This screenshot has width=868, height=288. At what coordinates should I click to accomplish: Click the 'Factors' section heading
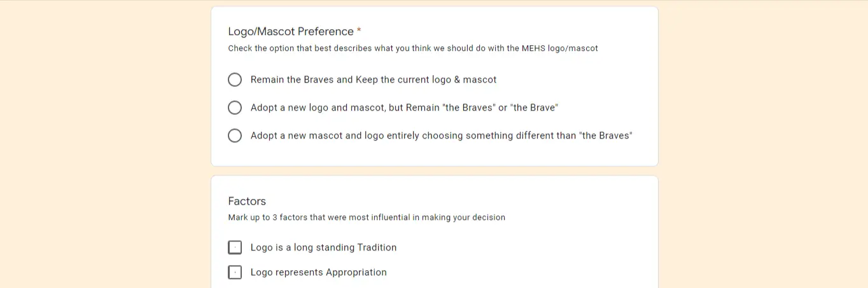(x=247, y=201)
